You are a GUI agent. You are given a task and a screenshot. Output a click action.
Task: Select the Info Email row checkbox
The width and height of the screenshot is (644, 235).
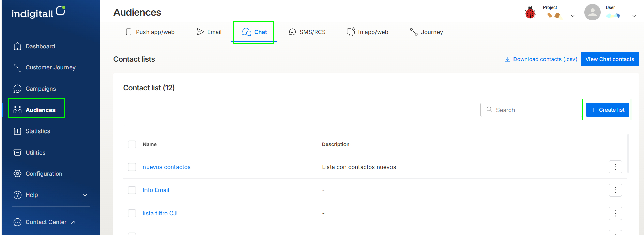132,190
